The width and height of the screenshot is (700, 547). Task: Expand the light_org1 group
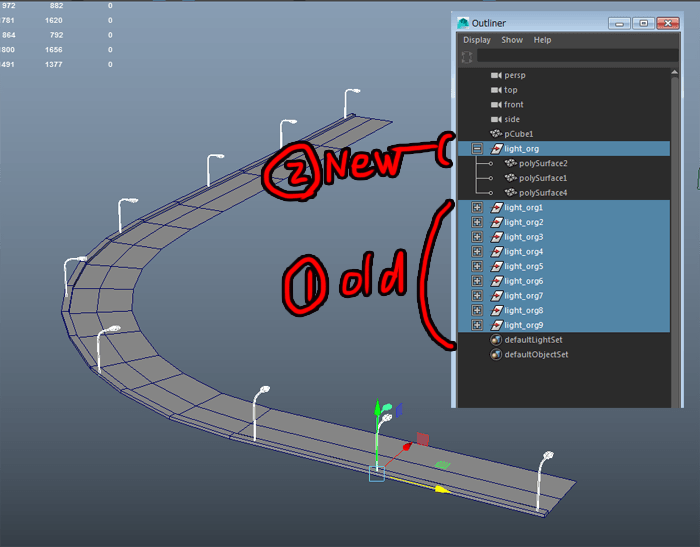(x=477, y=207)
